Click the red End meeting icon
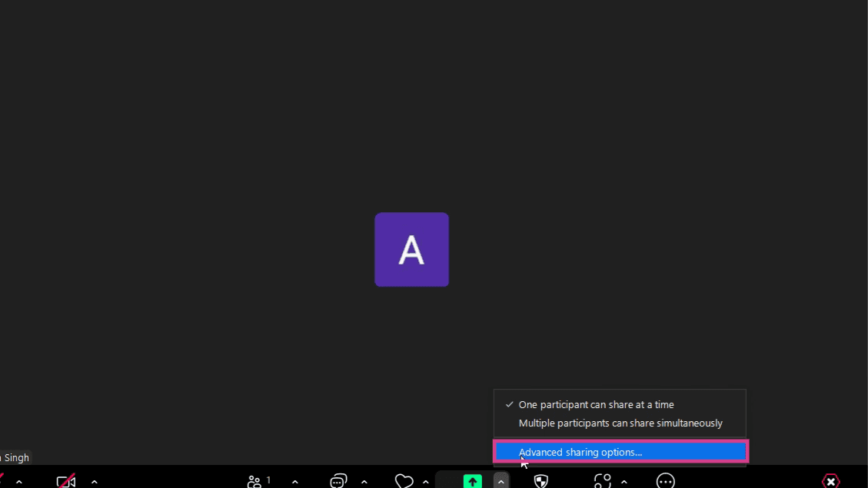 (831, 481)
